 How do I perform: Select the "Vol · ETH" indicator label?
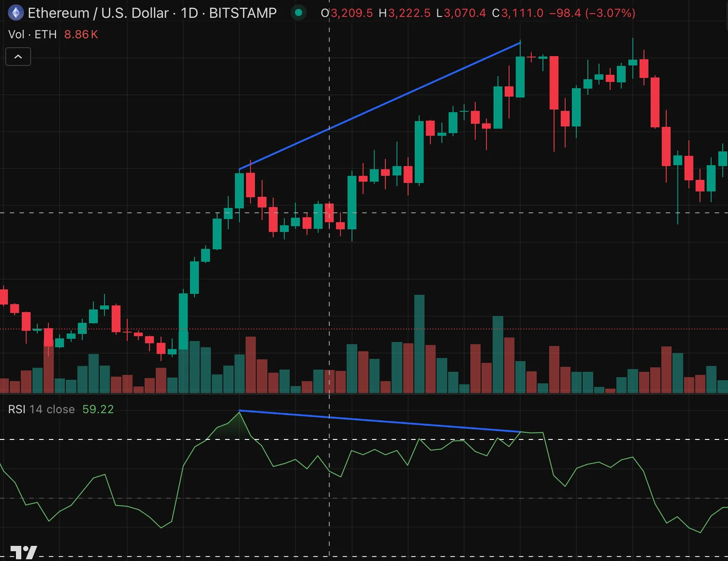[32, 34]
